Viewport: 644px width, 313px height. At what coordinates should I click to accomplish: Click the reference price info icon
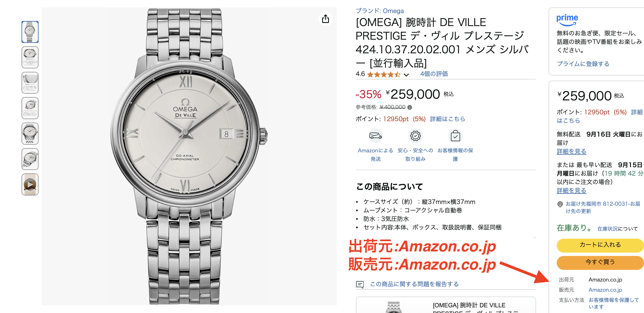click(410, 107)
